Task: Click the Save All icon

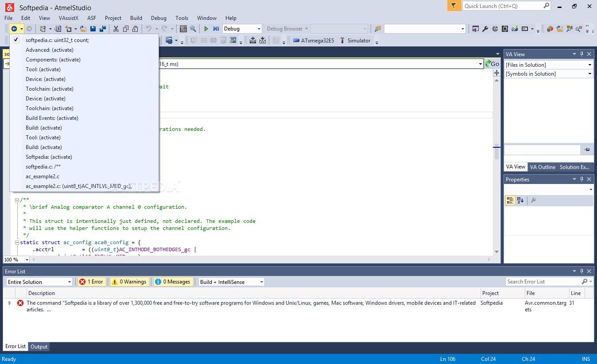Action: click(x=103, y=29)
